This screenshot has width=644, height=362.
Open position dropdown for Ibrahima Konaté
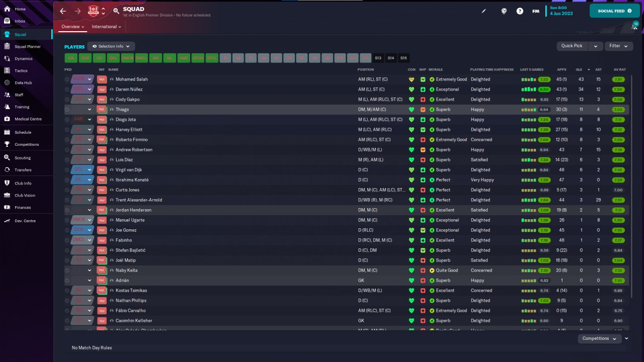(90, 180)
